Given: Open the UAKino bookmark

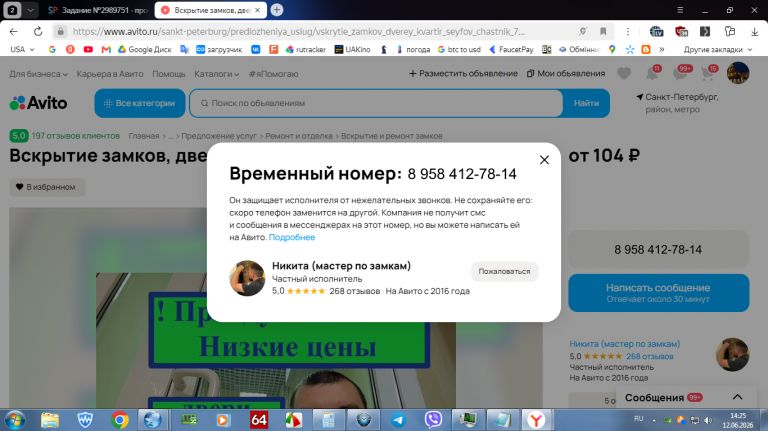Looking at the screenshot, I should click(352, 49).
